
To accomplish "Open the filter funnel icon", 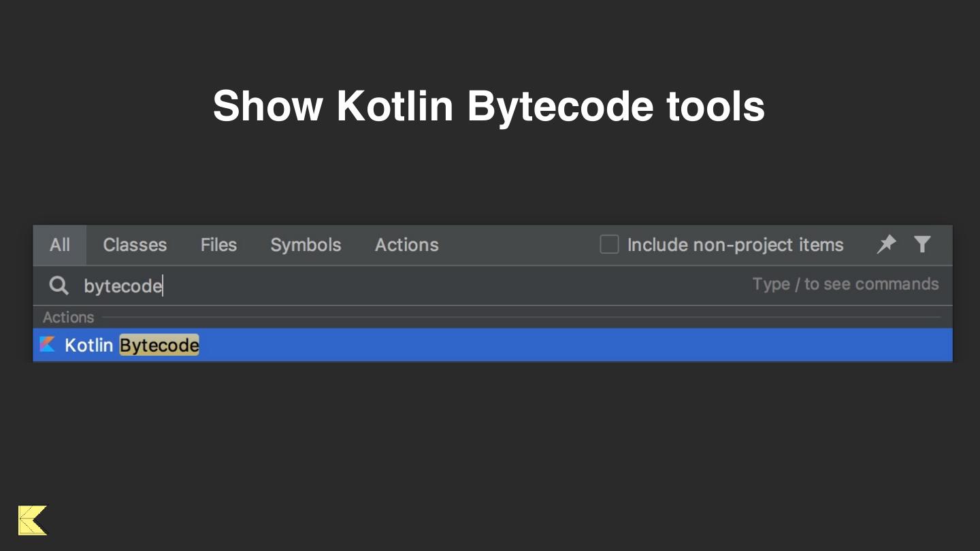I will pos(922,244).
